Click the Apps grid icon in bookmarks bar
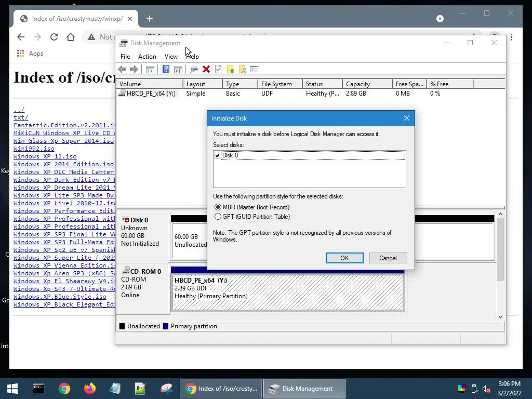The width and height of the screenshot is (532, 399). tap(20, 54)
